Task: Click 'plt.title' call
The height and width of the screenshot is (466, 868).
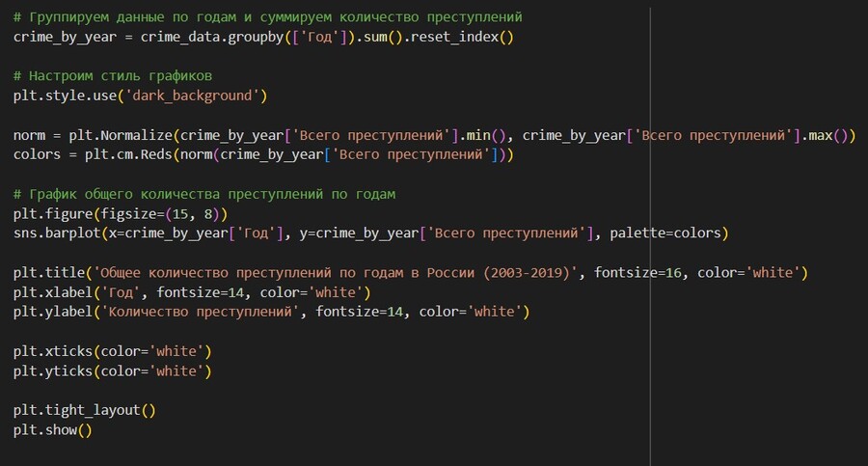Action: (49, 273)
